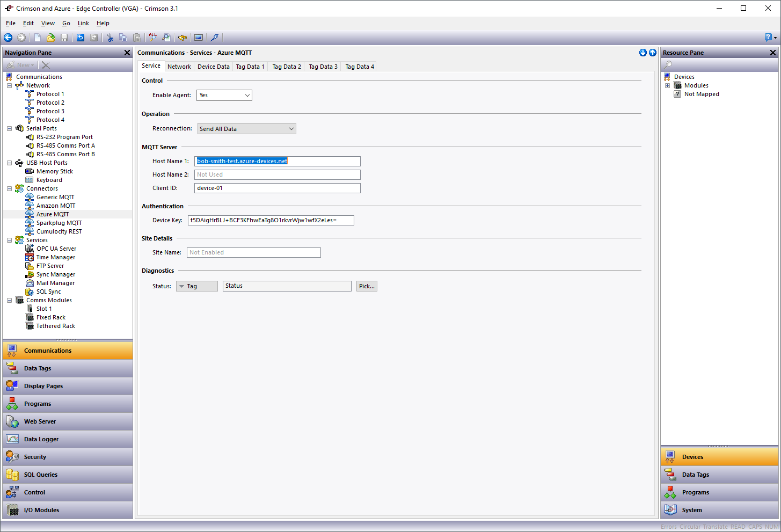This screenshot has height=532, width=781.
Task: Click the Find in document icon
Action: coord(166,38)
